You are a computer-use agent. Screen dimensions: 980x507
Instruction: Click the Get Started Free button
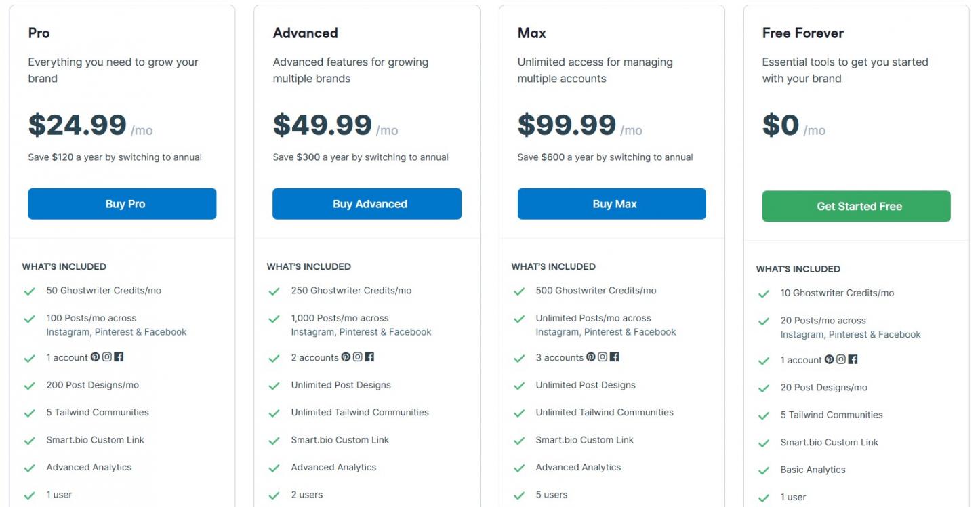(x=856, y=206)
